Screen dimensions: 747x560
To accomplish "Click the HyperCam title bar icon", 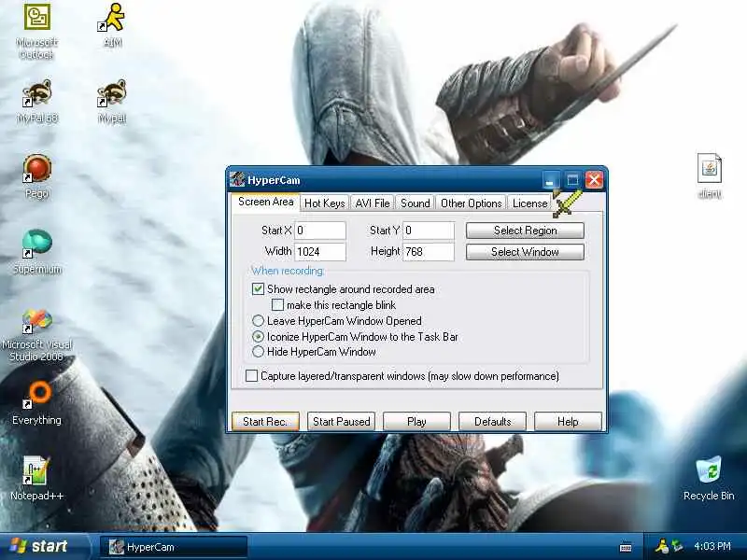I will click(x=237, y=180).
